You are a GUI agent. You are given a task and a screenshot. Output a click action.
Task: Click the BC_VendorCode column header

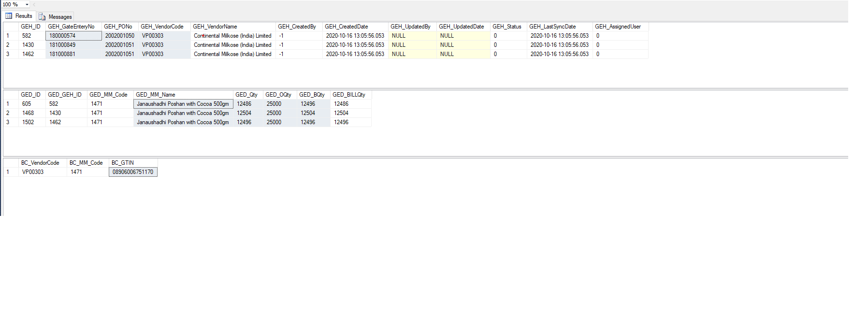(40, 163)
